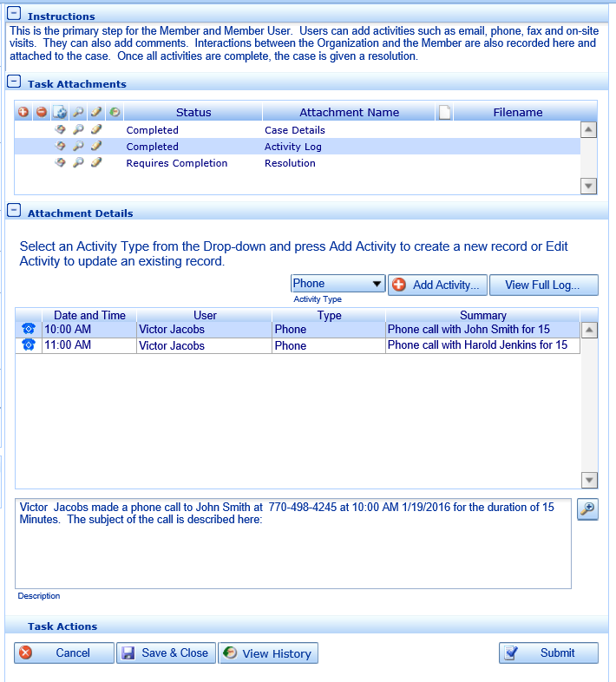Click the zoom icon next to the Description box

click(x=587, y=509)
